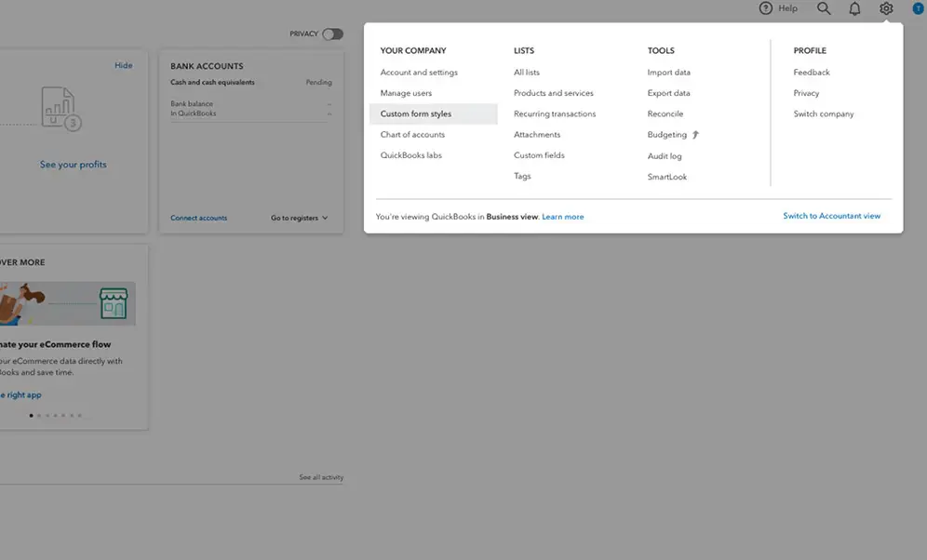927x560 pixels.
Task: Click See all activity link
Action: point(321,477)
